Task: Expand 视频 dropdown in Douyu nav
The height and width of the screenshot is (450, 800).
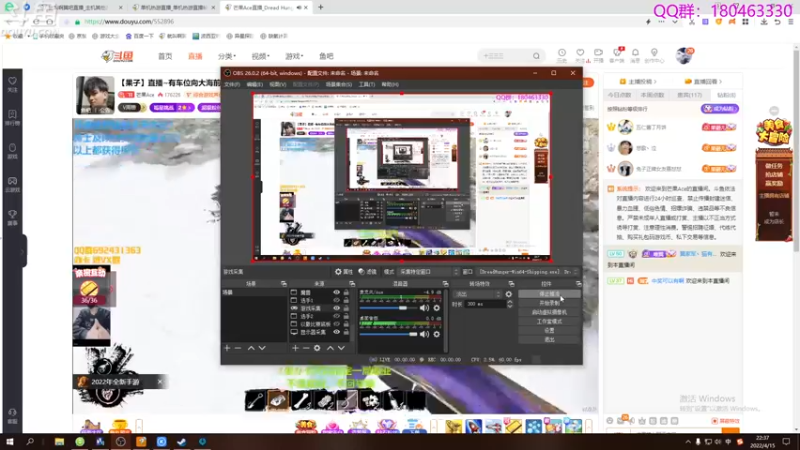Action: point(260,56)
